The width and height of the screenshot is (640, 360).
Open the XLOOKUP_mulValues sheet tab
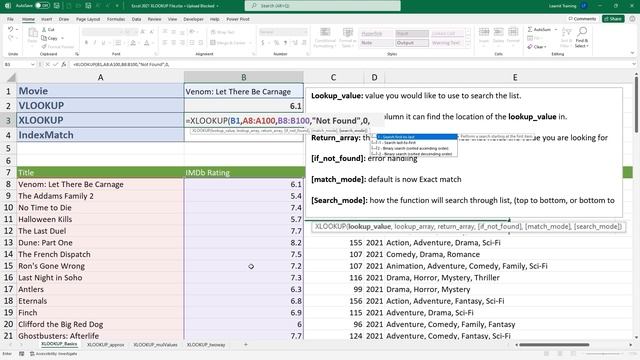pyautogui.click(x=156, y=344)
